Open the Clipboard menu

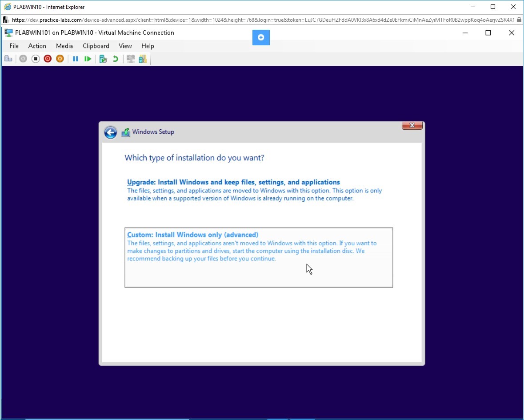point(96,46)
